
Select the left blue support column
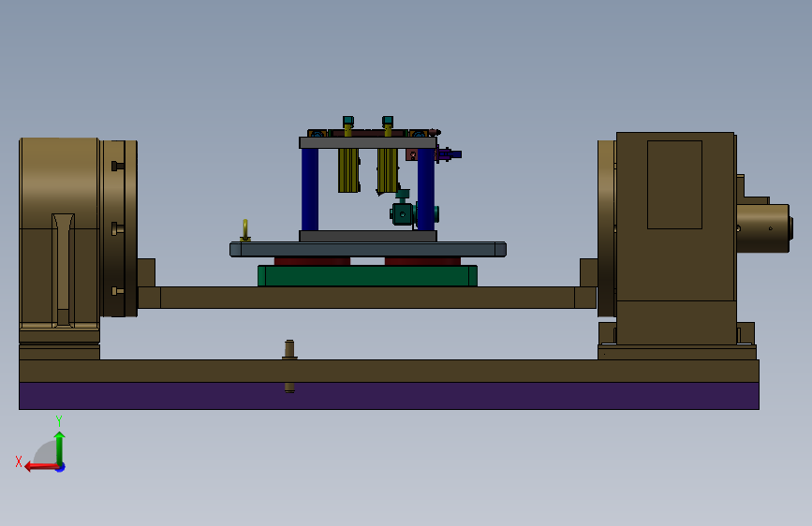click(310, 189)
